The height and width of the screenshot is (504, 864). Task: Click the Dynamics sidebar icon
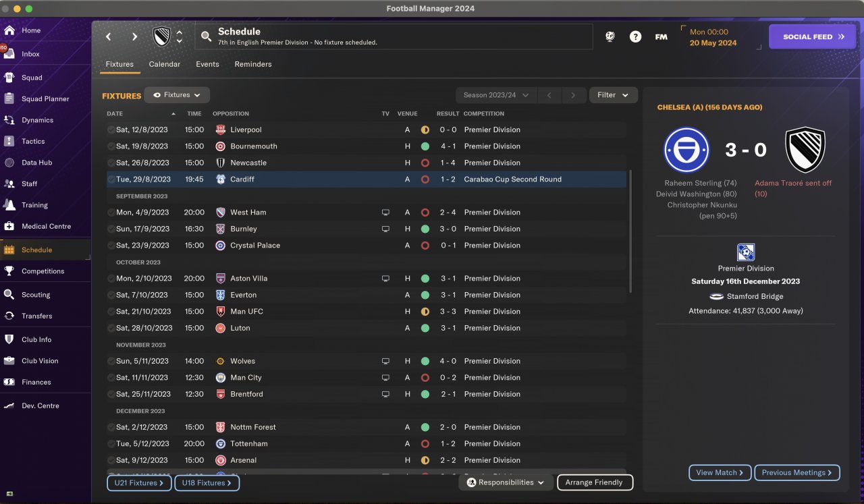tap(9, 120)
